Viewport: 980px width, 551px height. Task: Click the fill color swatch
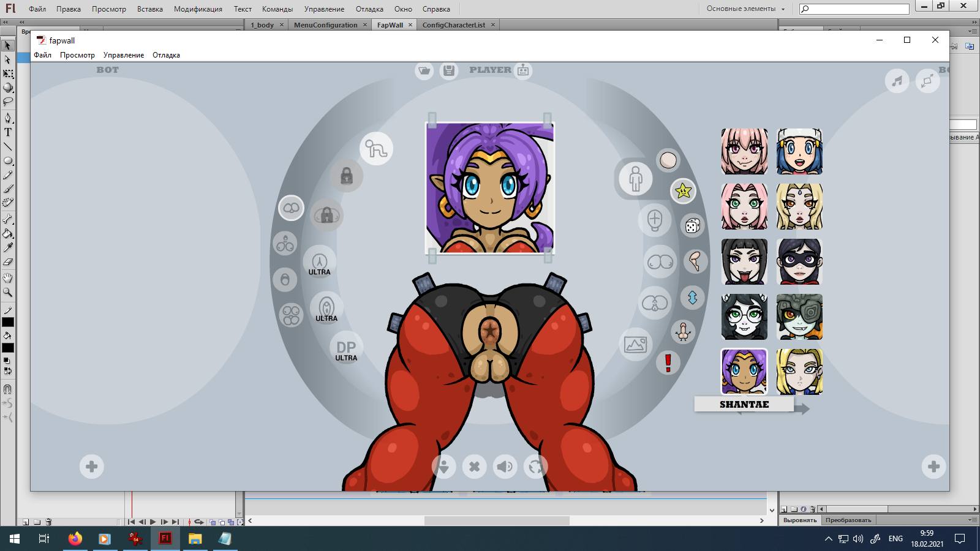pyautogui.click(x=8, y=348)
